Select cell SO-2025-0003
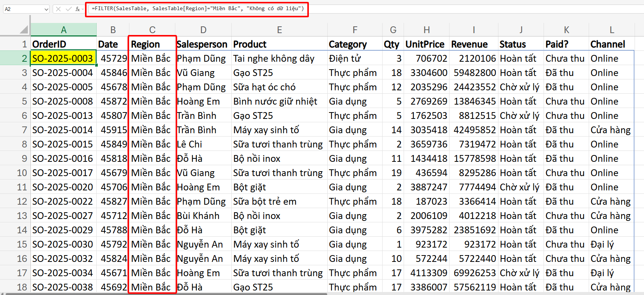This screenshot has width=644, height=295. [x=64, y=58]
